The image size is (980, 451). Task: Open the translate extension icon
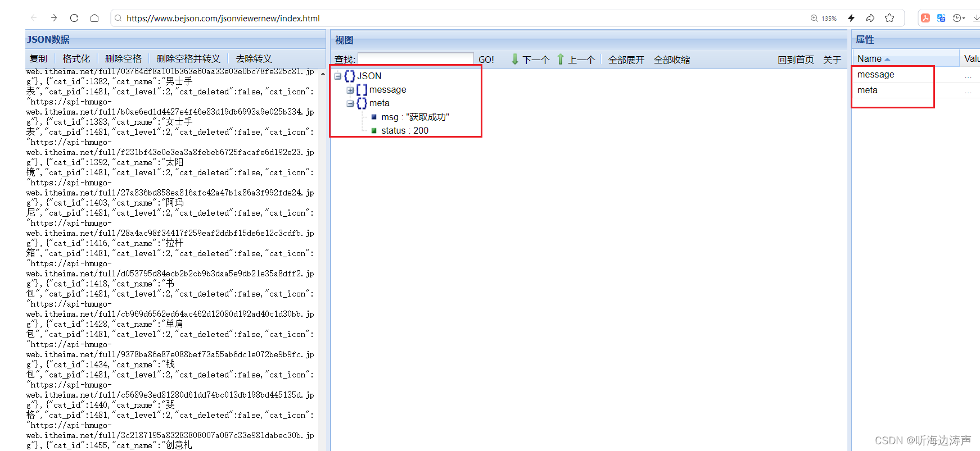point(941,18)
